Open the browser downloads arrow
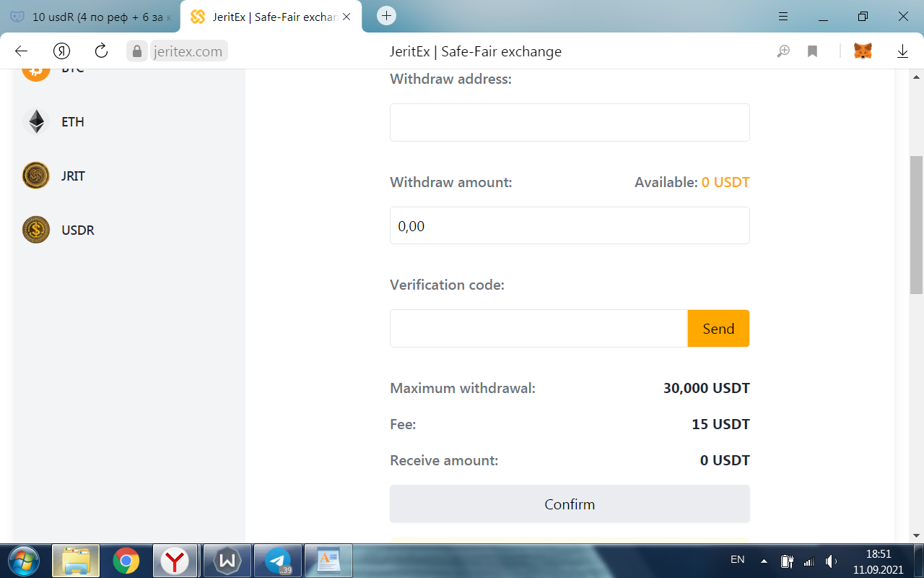This screenshot has width=924, height=578. click(x=902, y=51)
